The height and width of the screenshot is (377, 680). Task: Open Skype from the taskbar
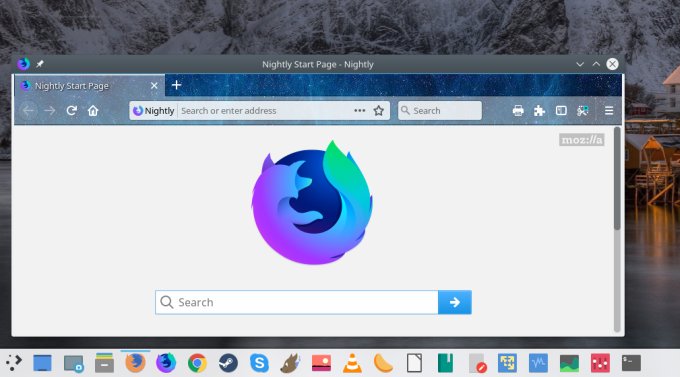[x=259, y=363]
